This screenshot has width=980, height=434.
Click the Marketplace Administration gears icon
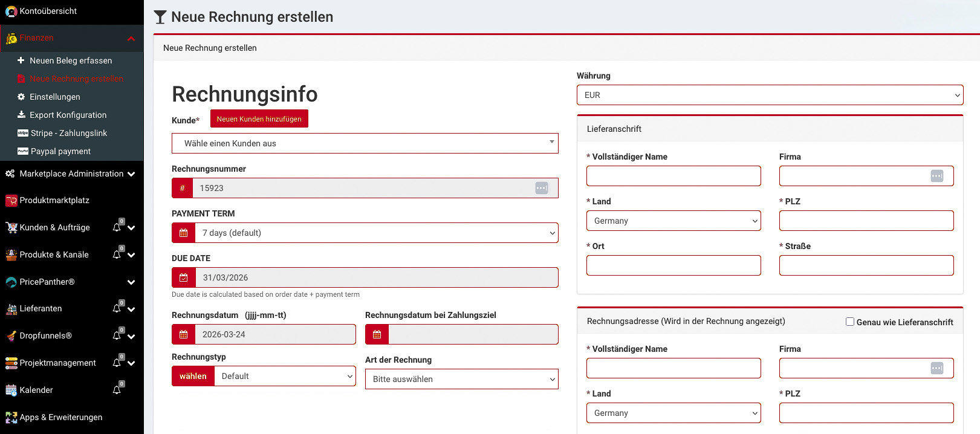click(x=10, y=173)
